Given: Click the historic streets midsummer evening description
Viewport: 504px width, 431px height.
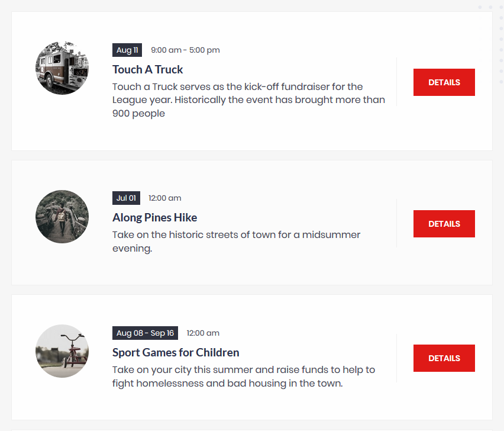Looking at the screenshot, I should [x=236, y=242].
